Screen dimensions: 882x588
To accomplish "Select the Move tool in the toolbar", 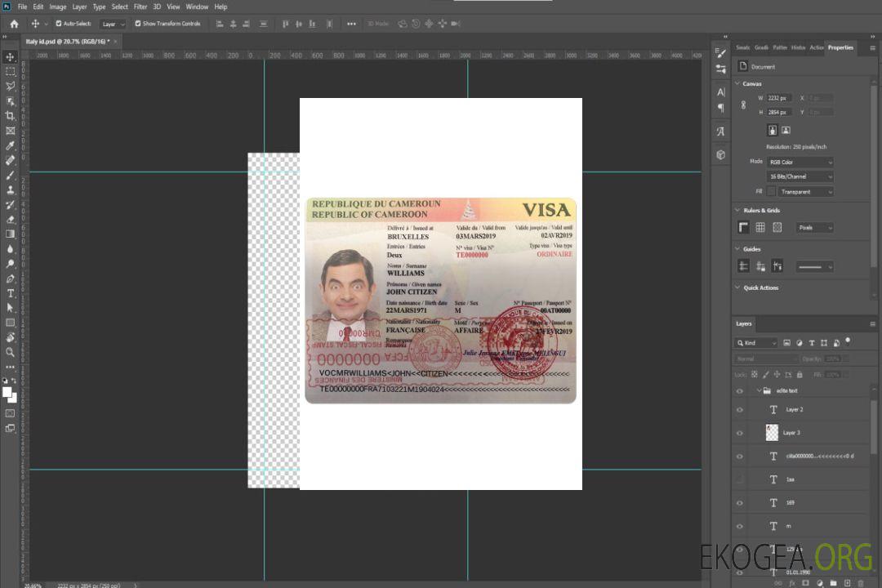I will point(10,57).
